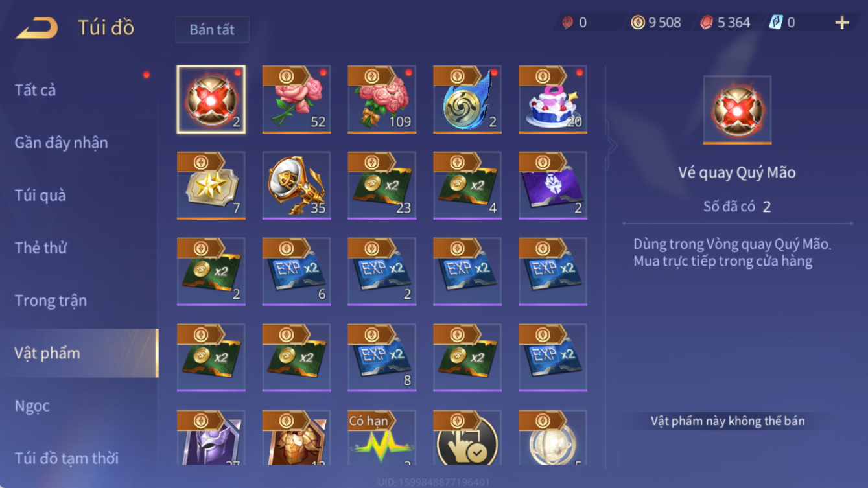Select the bouquet item with 109 count

coord(382,100)
